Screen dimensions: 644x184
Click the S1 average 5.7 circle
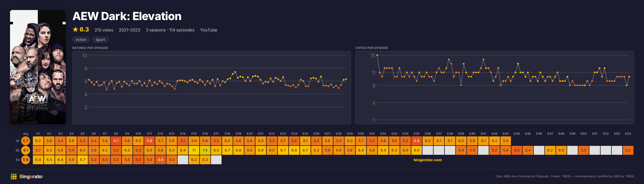click(x=25, y=141)
